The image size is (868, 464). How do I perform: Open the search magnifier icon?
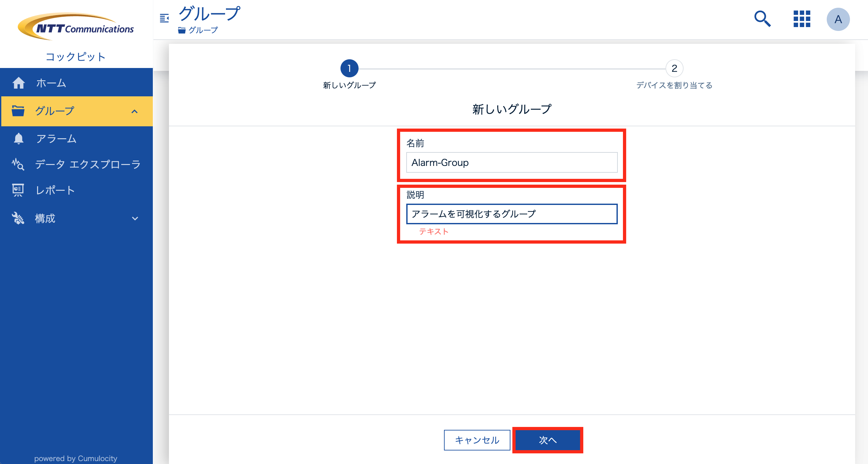(x=762, y=19)
